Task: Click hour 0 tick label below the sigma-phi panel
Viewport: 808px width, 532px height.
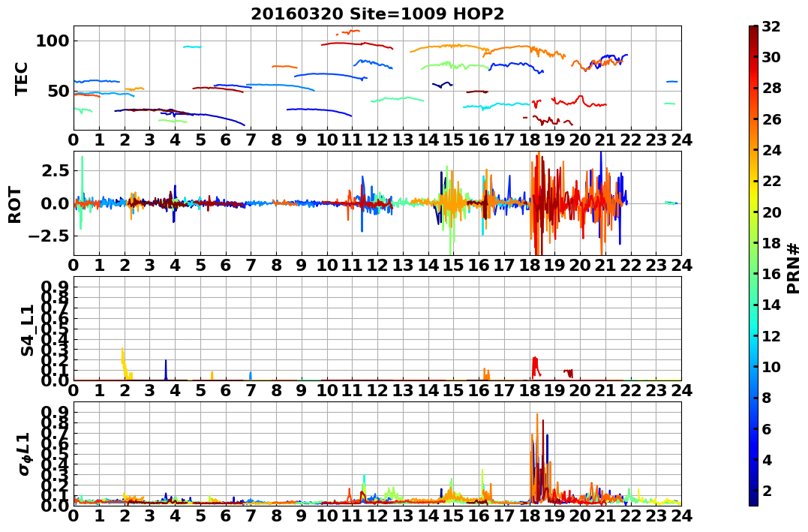Action: click(74, 515)
